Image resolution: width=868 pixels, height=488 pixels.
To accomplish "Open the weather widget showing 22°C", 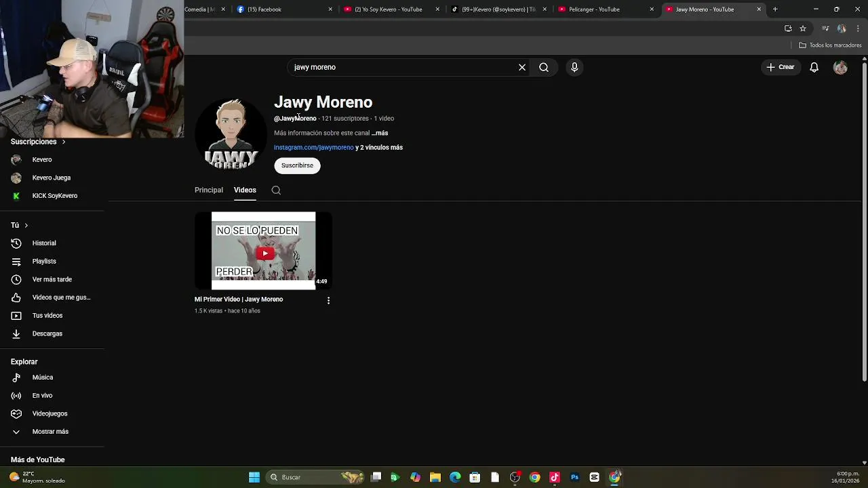I will (x=37, y=477).
